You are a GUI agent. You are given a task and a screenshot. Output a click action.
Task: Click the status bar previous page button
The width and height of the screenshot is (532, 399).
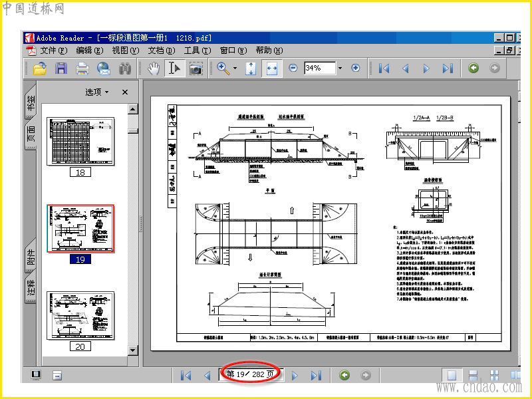click(x=207, y=375)
